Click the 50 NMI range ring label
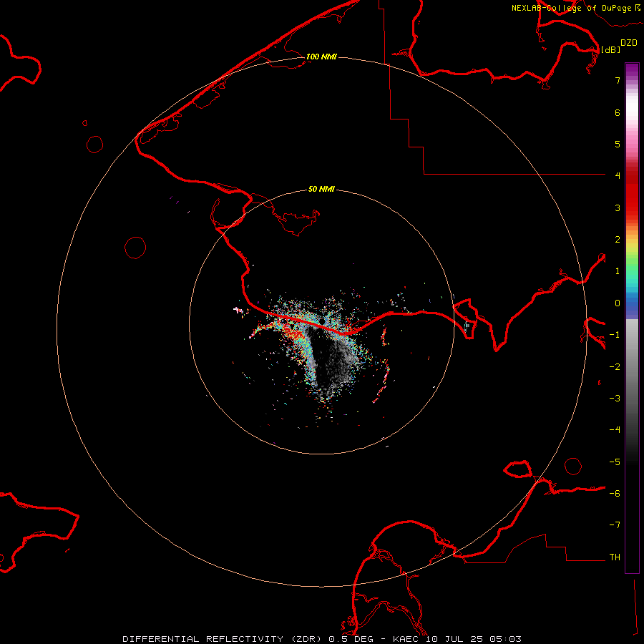 tap(321, 189)
